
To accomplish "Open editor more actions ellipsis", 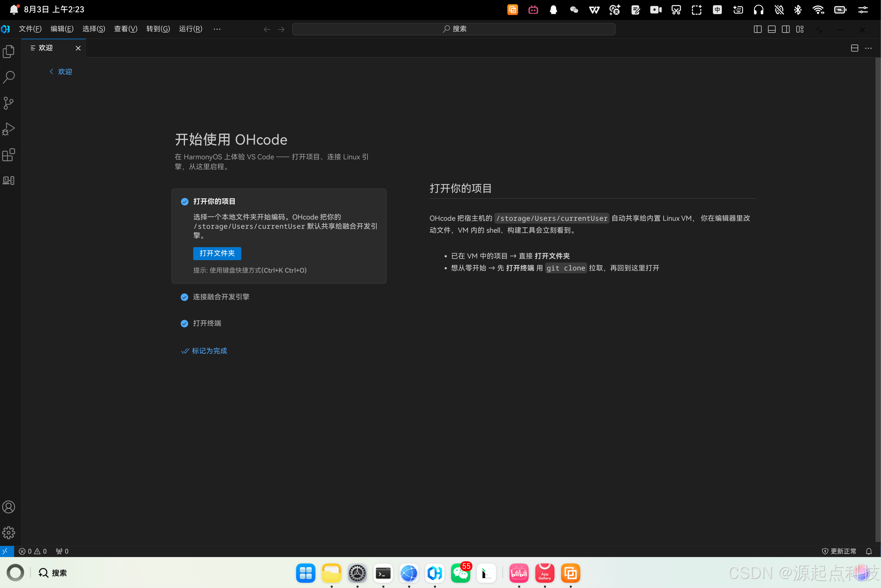I will click(x=868, y=49).
